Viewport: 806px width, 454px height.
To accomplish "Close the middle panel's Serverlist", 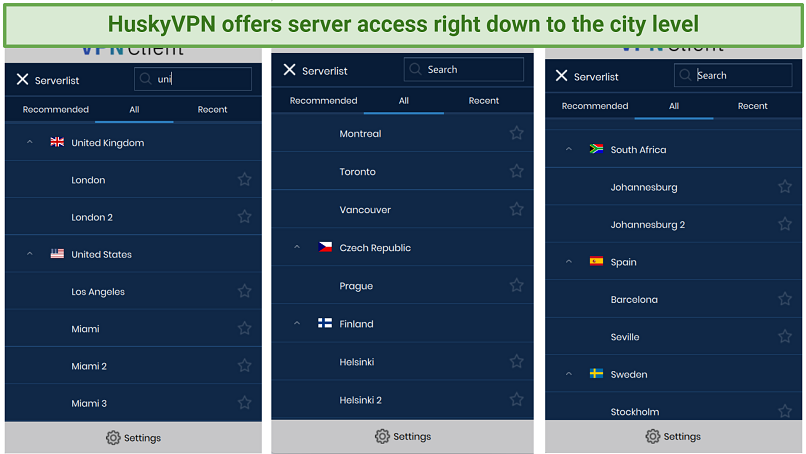I will (289, 69).
